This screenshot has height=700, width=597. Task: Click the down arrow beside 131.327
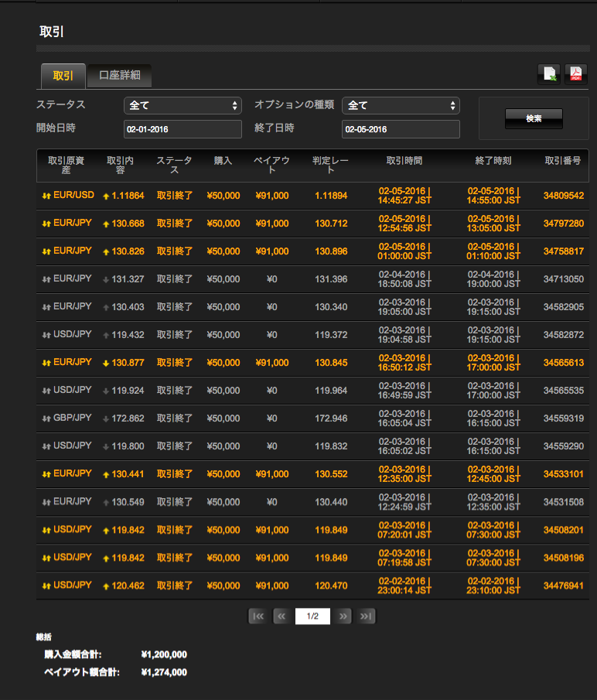[x=106, y=279]
